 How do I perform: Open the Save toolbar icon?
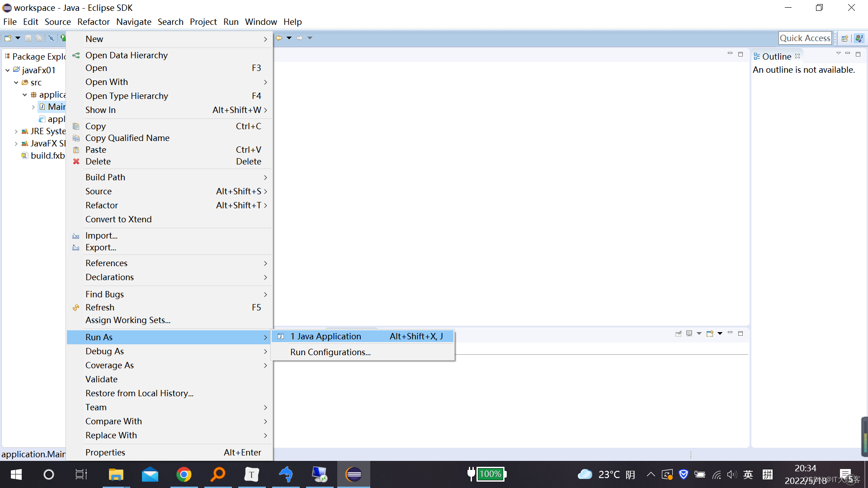pos(28,38)
